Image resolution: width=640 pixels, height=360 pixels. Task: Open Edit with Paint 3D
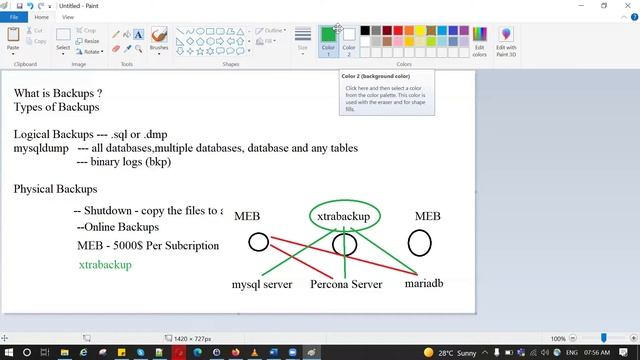[506, 42]
